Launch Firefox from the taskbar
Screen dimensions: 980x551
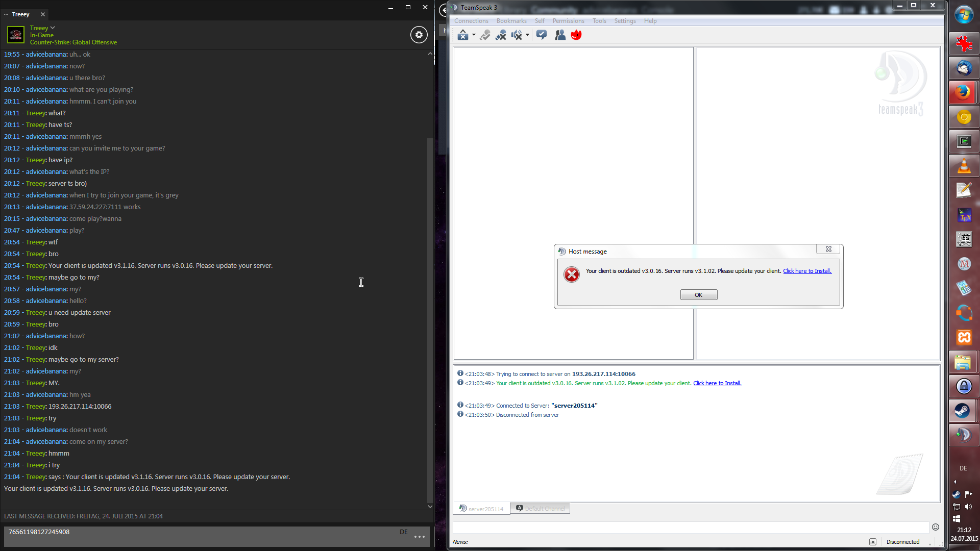pyautogui.click(x=964, y=92)
